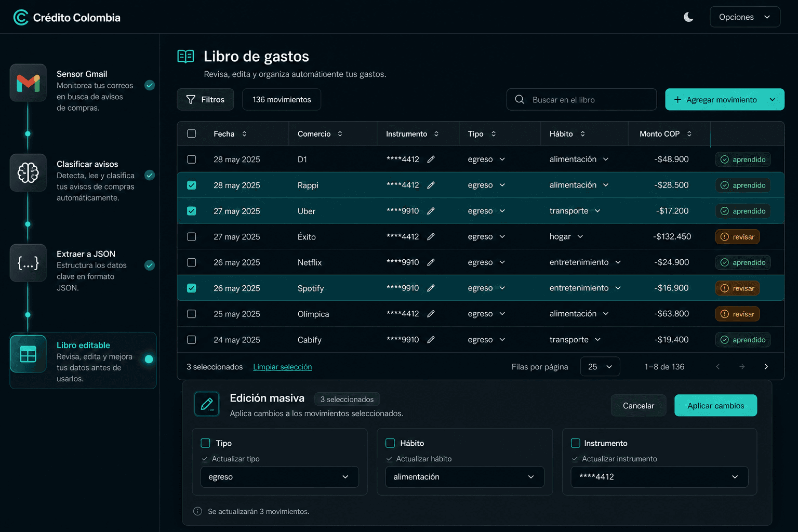Sort by Monto COP column arrows
This screenshot has width=798, height=532.
coord(689,134)
